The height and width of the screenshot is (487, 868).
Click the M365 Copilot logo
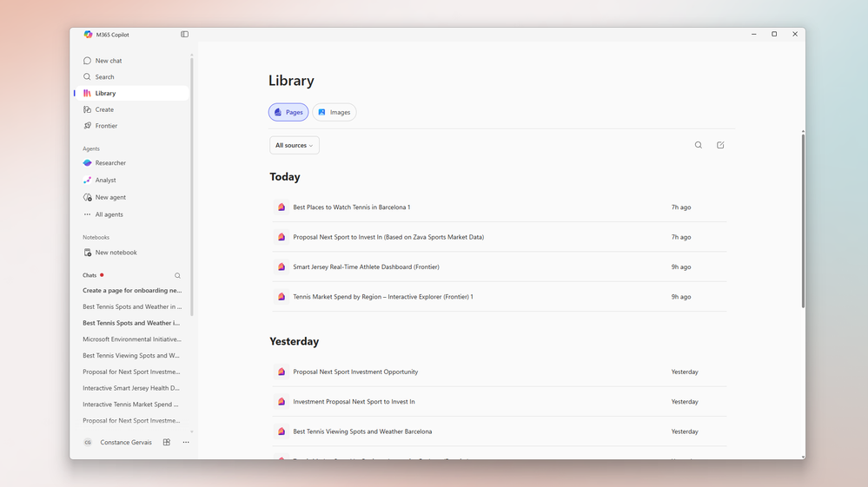pyautogui.click(x=88, y=34)
